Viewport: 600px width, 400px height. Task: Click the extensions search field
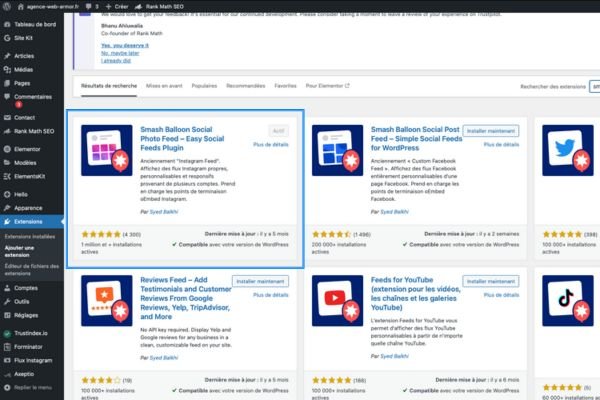click(594, 87)
